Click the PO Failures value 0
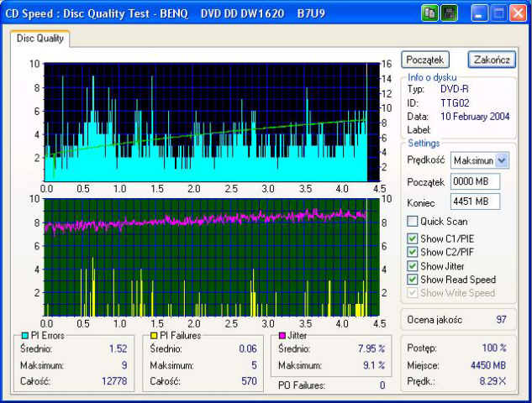Viewport: 532px width, 403px height. [x=382, y=385]
